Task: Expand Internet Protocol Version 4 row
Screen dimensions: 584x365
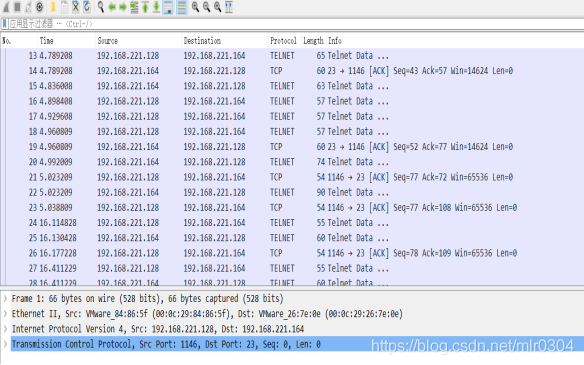Action: pos(5,329)
